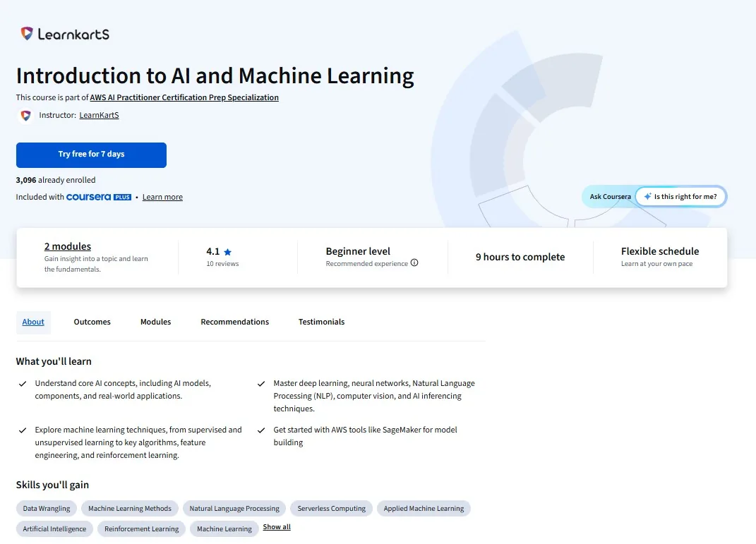Open AWS AI Practitioner Certification Prep Specialization link

click(x=184, y=97)
